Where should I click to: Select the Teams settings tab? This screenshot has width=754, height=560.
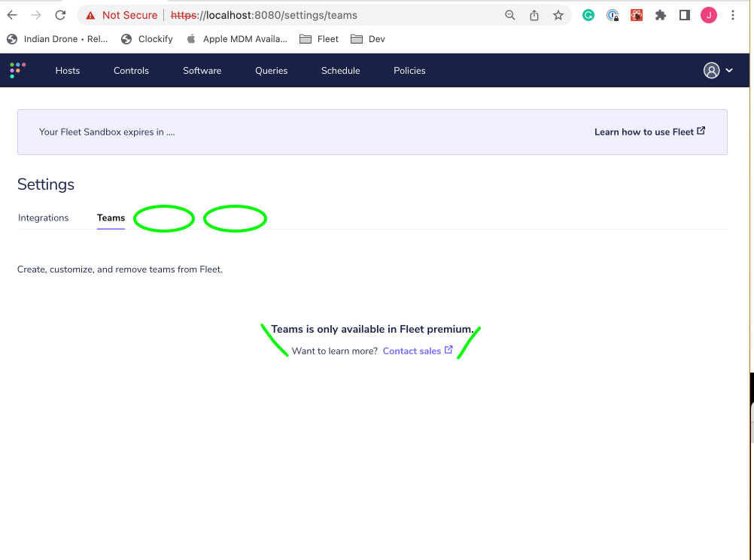coord(111,218)
